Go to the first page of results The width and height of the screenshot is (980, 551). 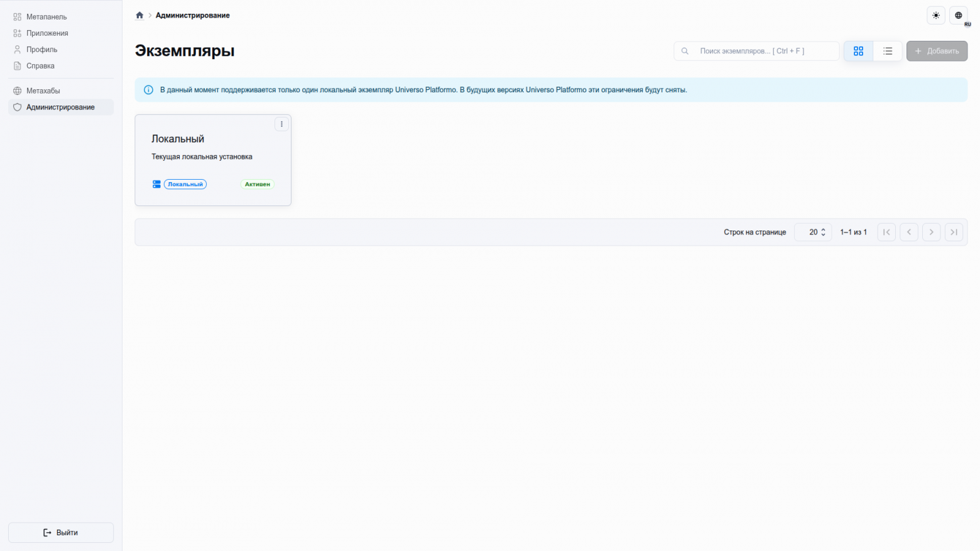tap(886, 232)
